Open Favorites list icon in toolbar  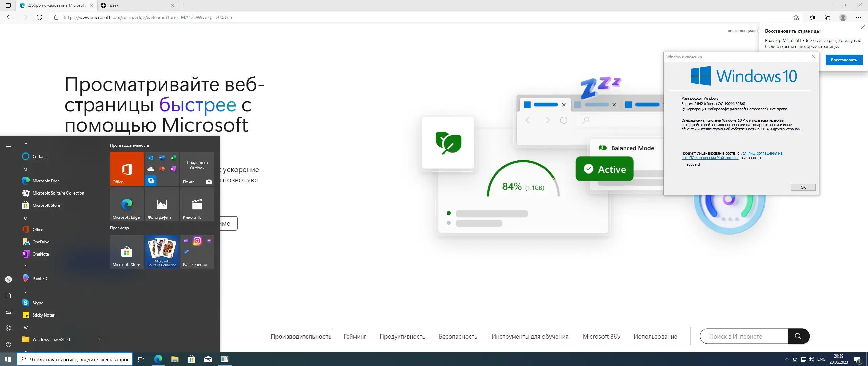pyautogui.click(x=812, y=17)
